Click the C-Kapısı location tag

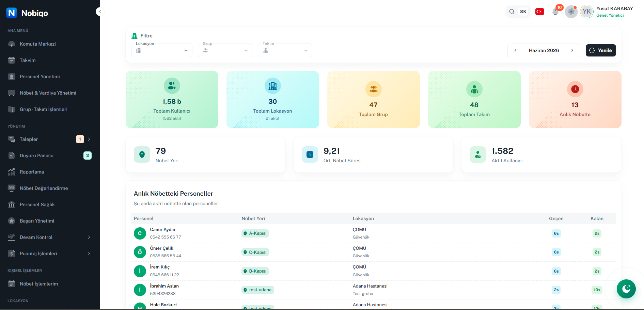tap(255, 252)
